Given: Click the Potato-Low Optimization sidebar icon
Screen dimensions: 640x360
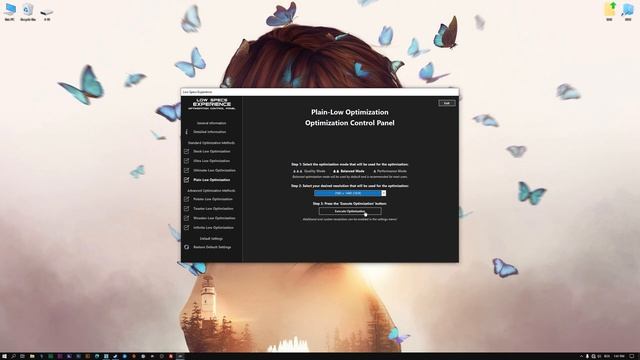Looking at the screenshot, I should click(187, 199).
